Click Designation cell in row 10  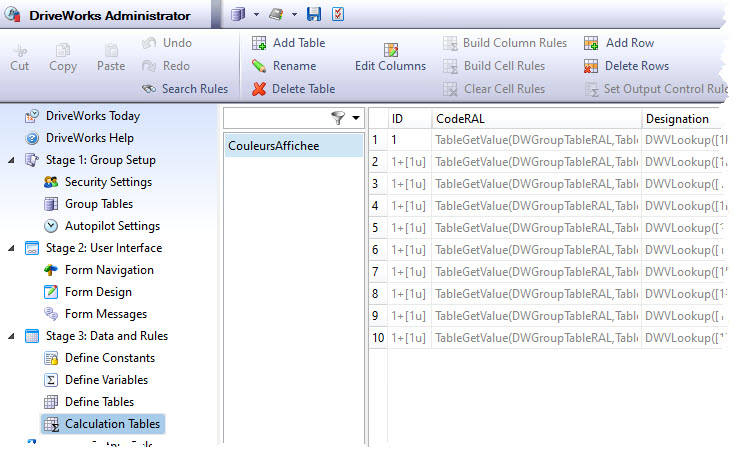[x=684, y=338]
